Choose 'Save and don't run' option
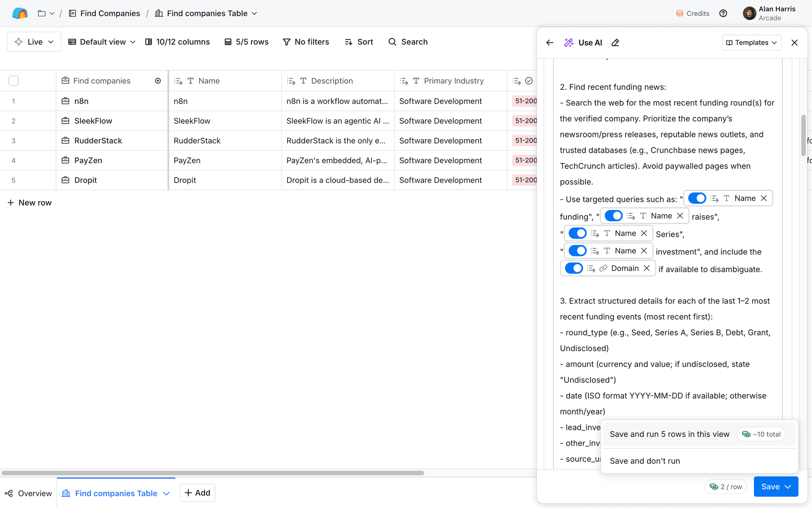 coord(645,461)
